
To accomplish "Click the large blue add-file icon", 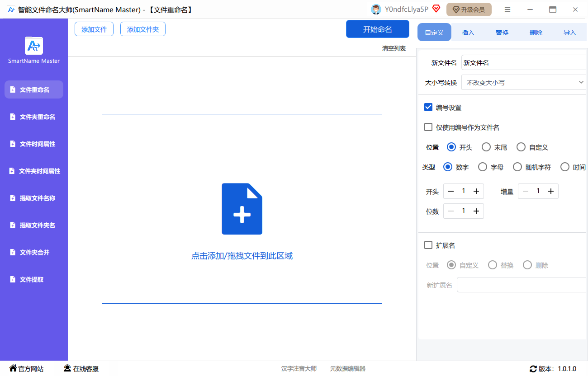I will [x=242, y=209].
